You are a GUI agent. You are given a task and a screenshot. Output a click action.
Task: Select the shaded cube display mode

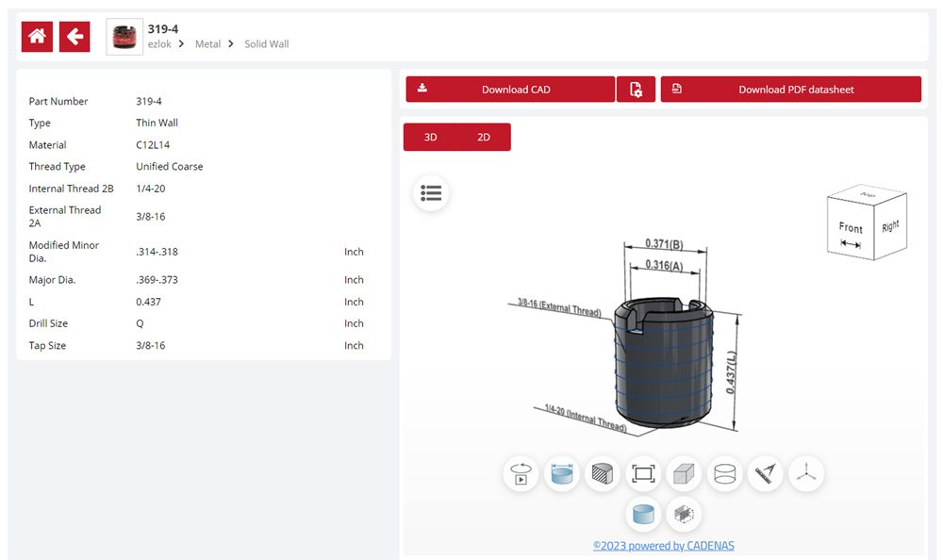[684, 473]
